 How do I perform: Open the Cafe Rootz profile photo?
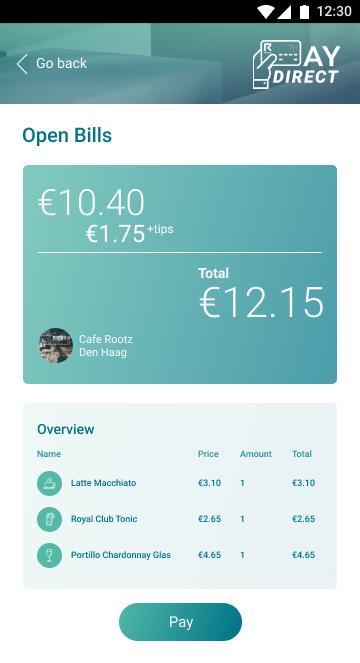(x=55, y=345)
